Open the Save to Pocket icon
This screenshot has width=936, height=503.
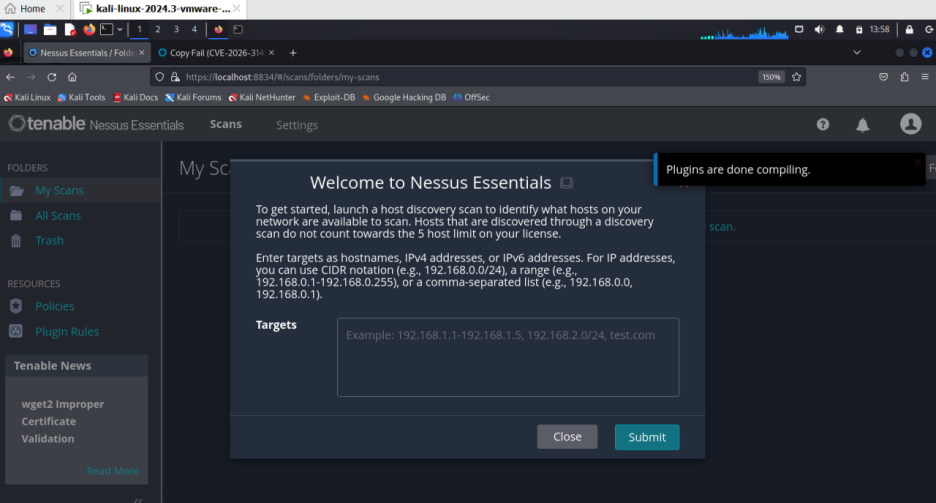[883, 77]
